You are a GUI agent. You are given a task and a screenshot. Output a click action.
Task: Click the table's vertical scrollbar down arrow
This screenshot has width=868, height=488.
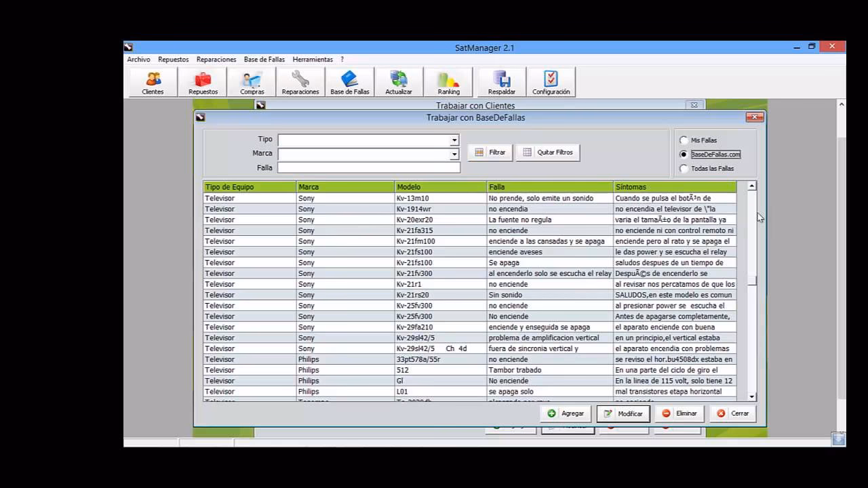click(751, 397)
